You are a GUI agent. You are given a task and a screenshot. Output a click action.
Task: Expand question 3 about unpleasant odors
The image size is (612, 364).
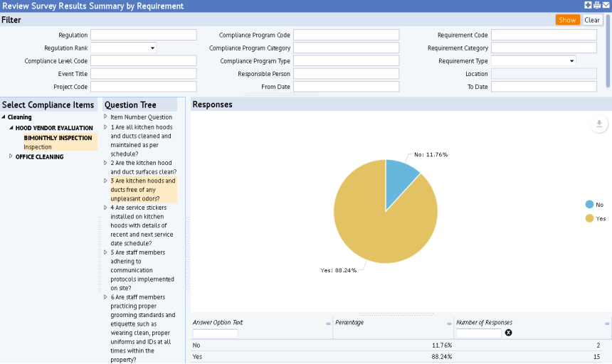click(x=105, y=181)
